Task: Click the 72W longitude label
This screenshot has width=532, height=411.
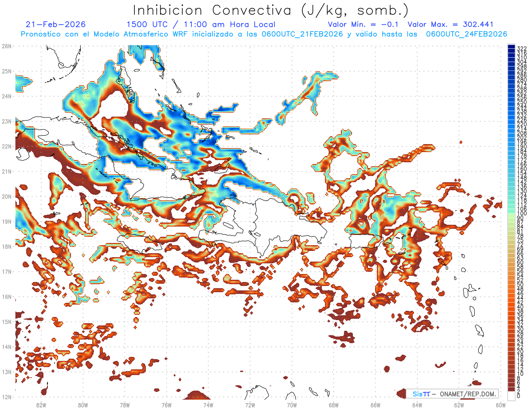Action: click(x=250, y=404)
